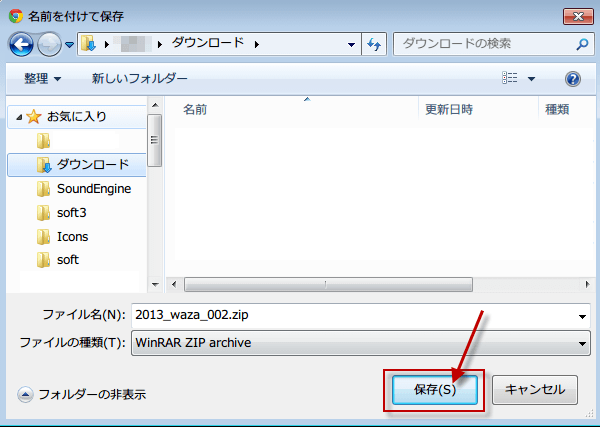Open the view options dropdown arrow
The width and height of the screenshot is (600, 427).
point(531,79)
